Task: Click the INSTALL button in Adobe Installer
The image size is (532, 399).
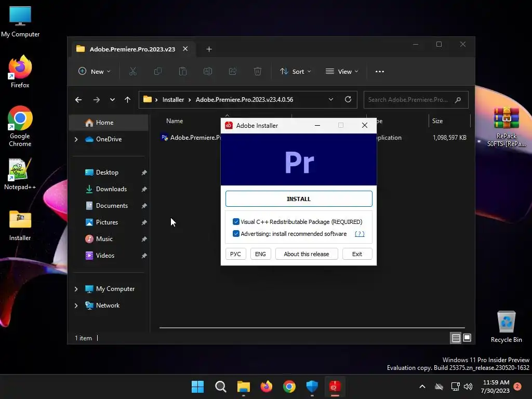Action: pyautogui.click(x=299, y=199)
